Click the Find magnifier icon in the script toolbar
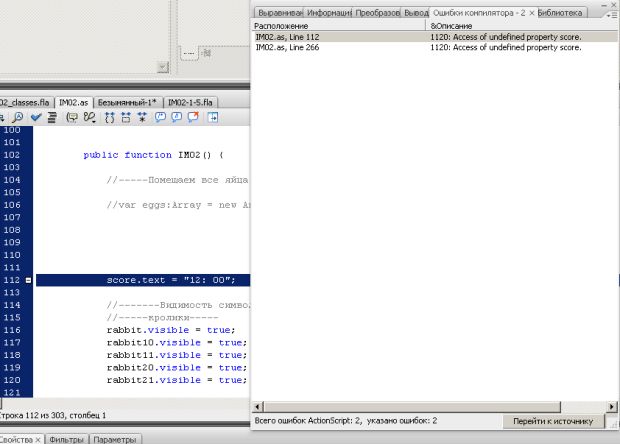620x444 pixels. [x=18, y=117]
